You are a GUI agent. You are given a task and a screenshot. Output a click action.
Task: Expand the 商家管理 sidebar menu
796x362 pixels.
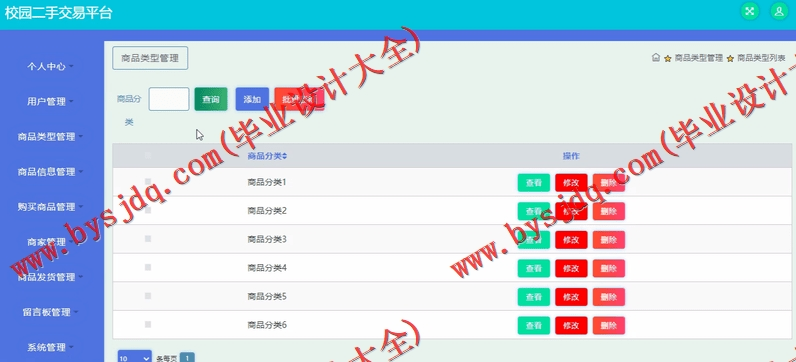tap(50, 242)
